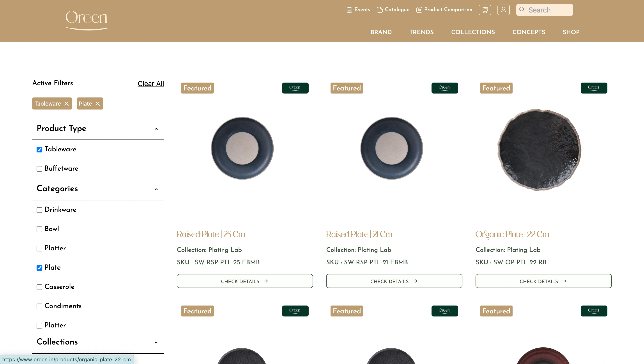Click the Oreen logo

pyautogui.click(x=87, y=20)
